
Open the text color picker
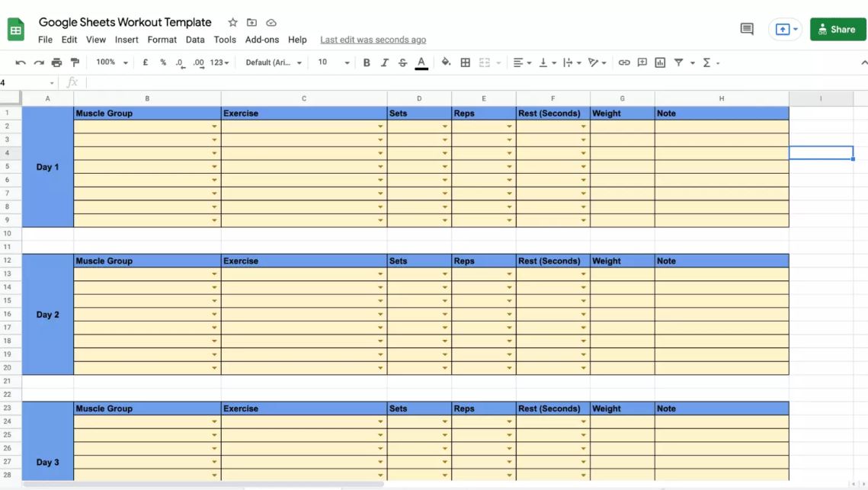click(421, 62)
